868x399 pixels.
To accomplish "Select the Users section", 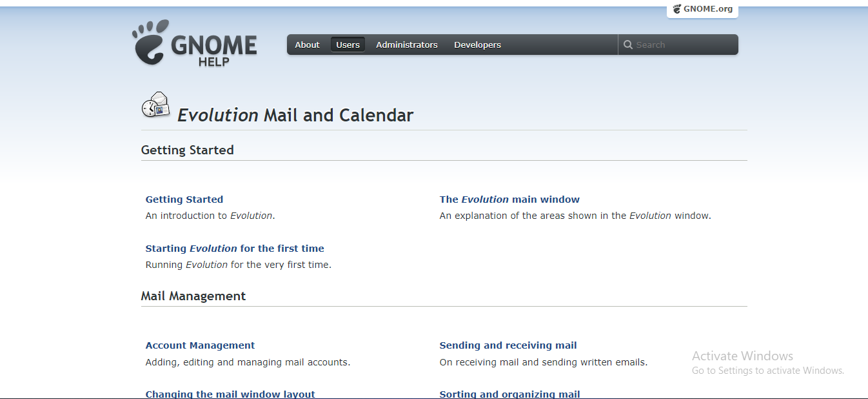I will tap(348, 45).
